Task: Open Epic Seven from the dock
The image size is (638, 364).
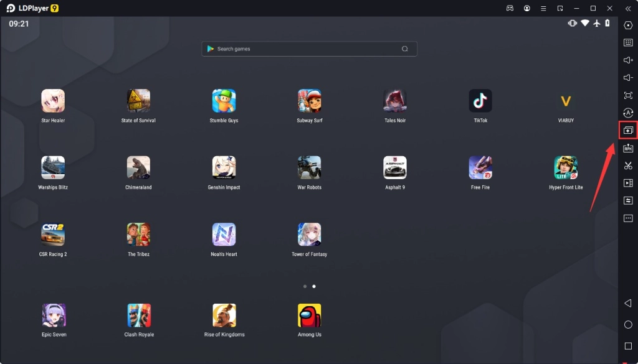Action: coord(54,315)
